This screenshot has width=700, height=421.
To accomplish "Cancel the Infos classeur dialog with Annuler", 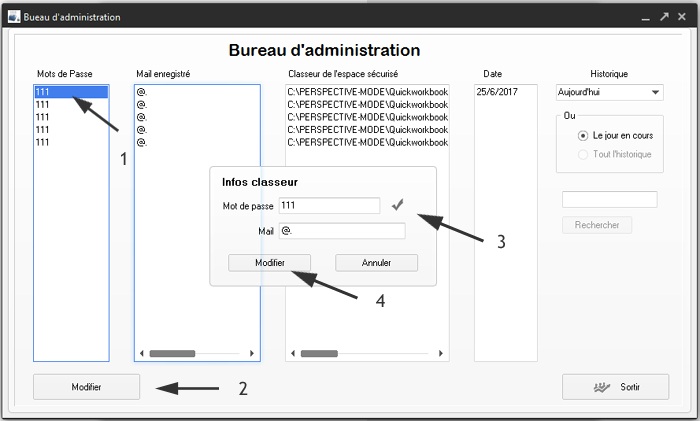I will (376, 262).
